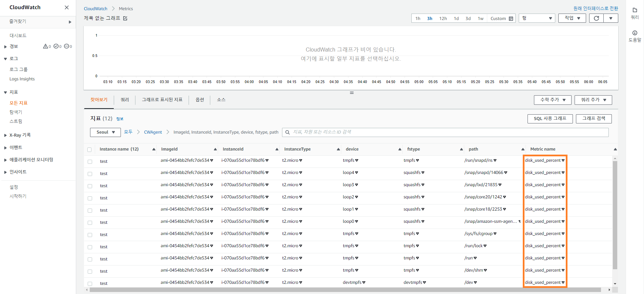Switch to the 쿼리 tab
The width and height of the screenshot is (644, 294).
125,100
